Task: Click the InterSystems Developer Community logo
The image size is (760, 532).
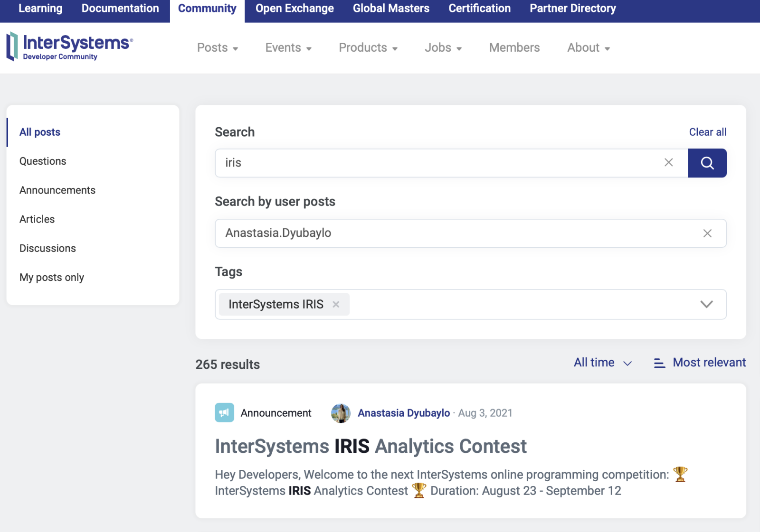Action: click(69, 47)
